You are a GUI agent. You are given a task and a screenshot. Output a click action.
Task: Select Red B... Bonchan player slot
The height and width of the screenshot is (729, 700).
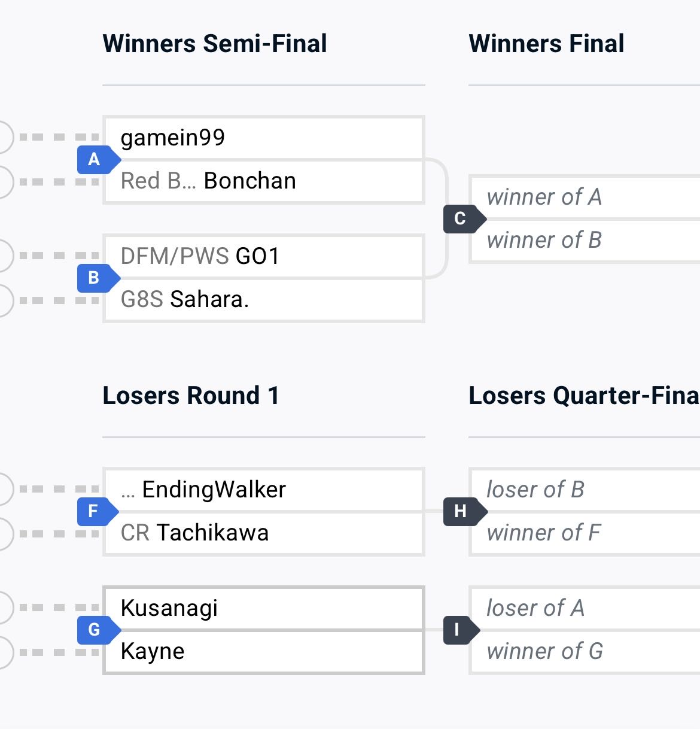point(264,181)
